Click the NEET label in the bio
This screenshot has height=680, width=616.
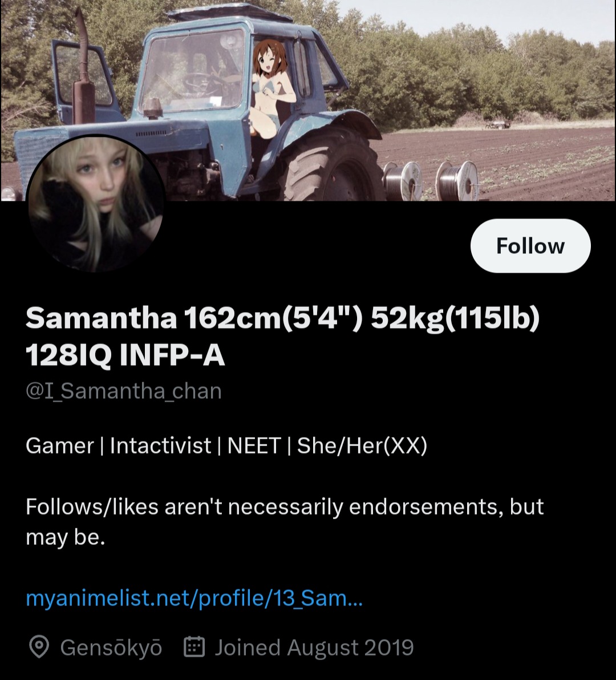pos(254,446)
